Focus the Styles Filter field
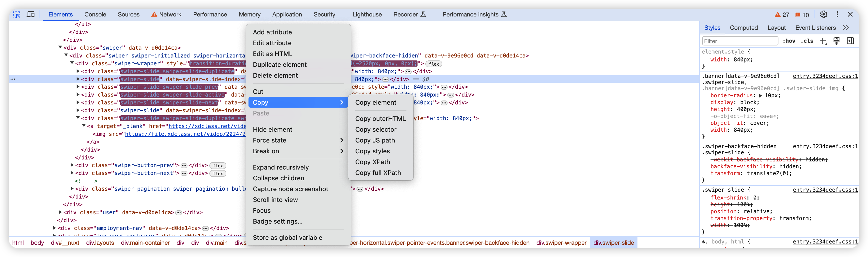Image resolution: width=868 pixels, height=257 pixels. pyautogui.click(x=740, y=41)
